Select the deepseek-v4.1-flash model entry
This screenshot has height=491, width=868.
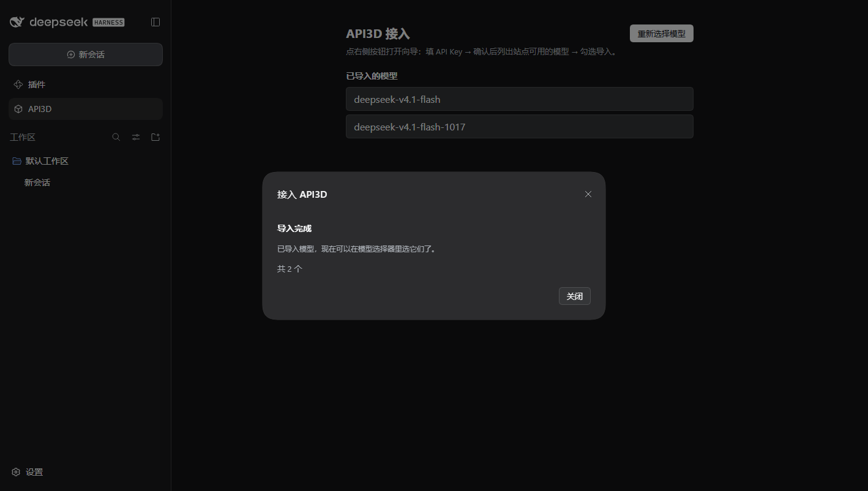click(x=520, y=99)
